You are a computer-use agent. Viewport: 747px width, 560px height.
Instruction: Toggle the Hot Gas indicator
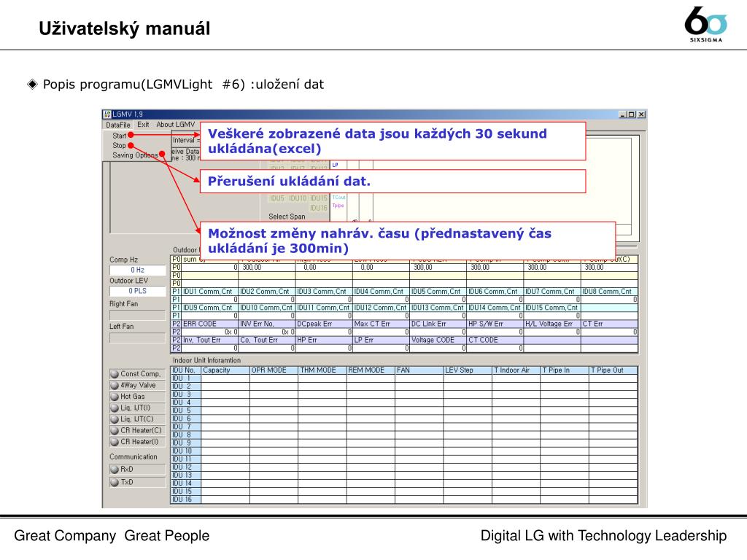(137, 397)
